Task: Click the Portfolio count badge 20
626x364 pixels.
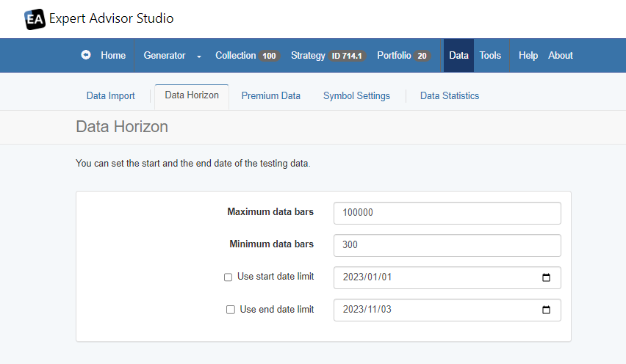Action: pyautogui.click(x=422, y=56)
